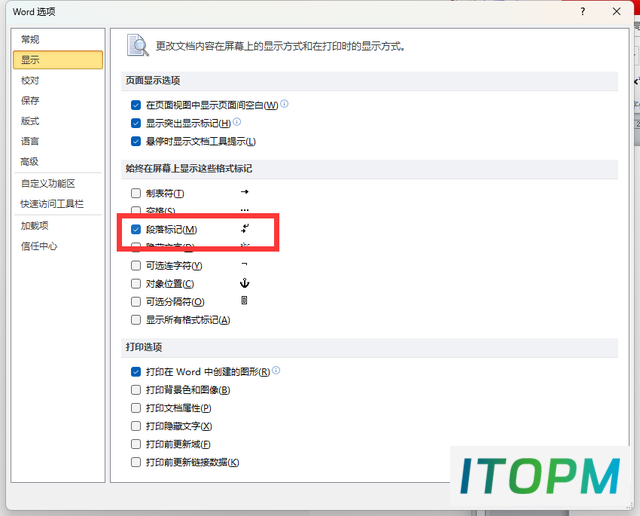This screenshot has height=516, width=640.
Task: Click the tab arrow symbol icon
Action: [244, 192]
